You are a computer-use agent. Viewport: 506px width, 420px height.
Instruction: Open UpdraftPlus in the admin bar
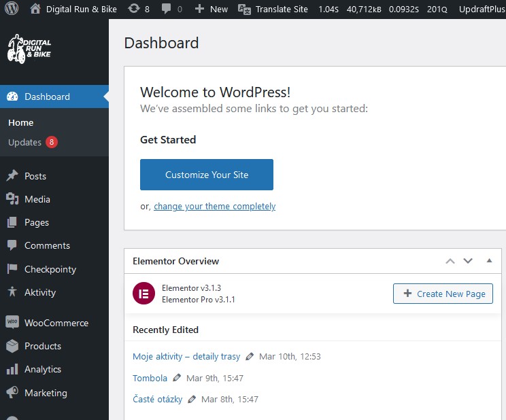pos(482,9)
